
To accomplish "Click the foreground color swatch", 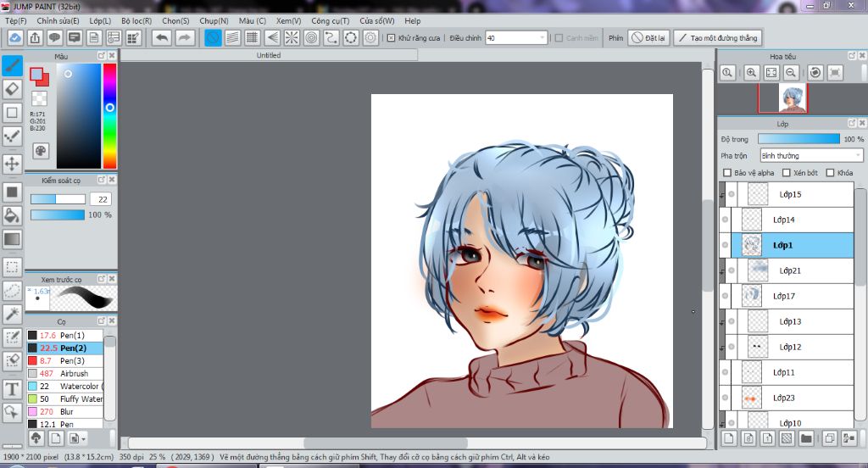I will pyautogui.click(x=36, y=75).
